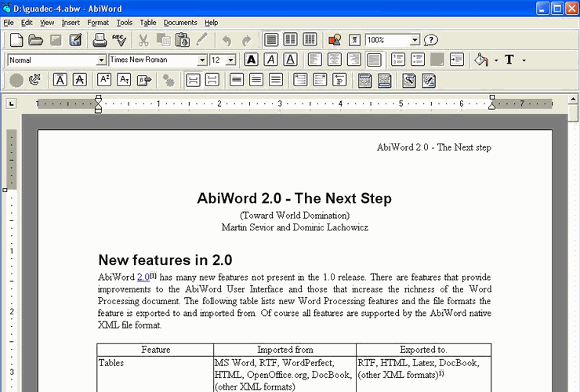Screen dimensions: 580x392
Task: Undo the last action arrow
Action: pyautogui.click(x=227, y=40)
